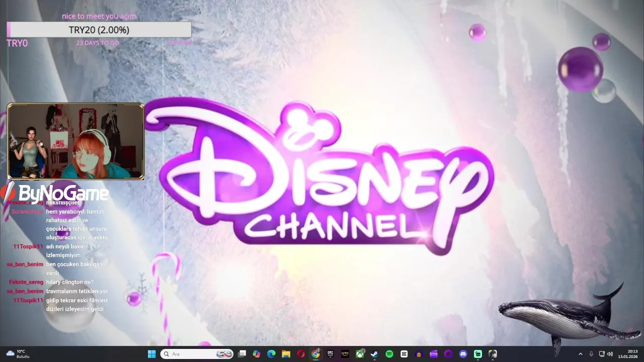Launch Copilot from the taskbar

[x=257, y=354]
